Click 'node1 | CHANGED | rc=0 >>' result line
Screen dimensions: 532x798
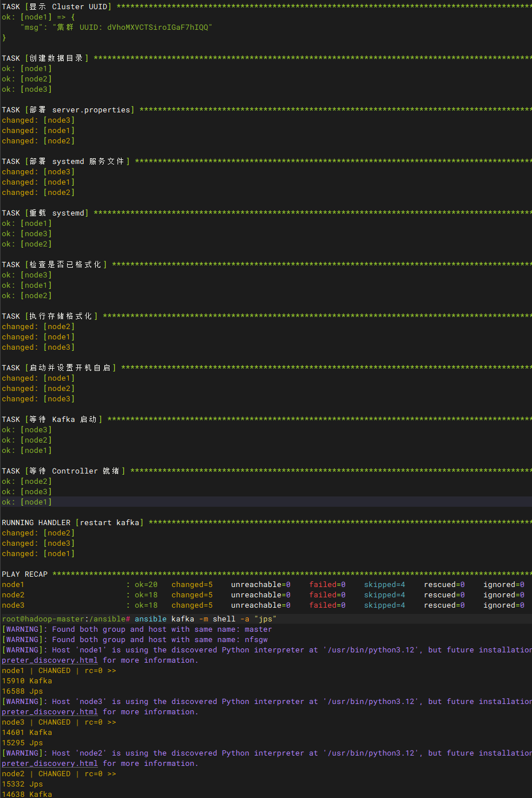tap(59, 671)
